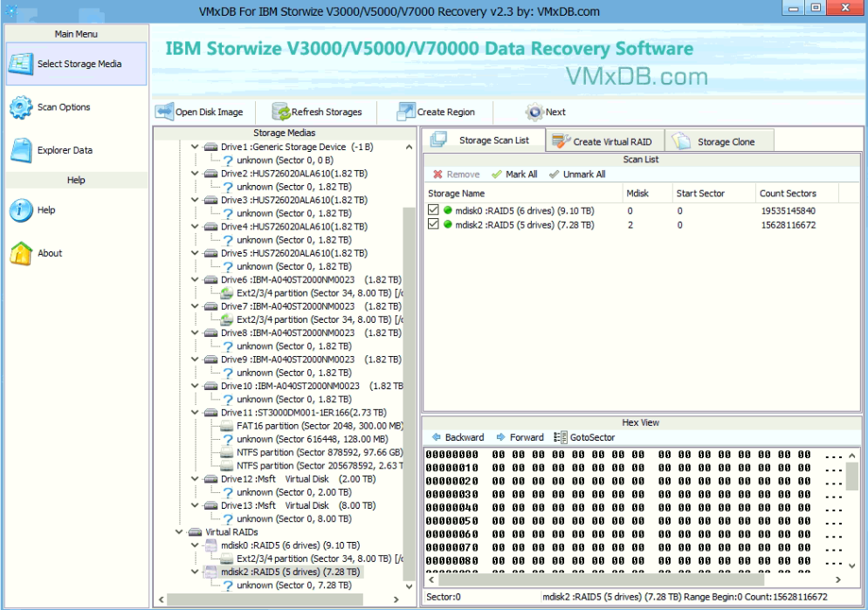Click the Hex View scroll down arrow
The height and width of the screenshot is (610, 868).
852,565
